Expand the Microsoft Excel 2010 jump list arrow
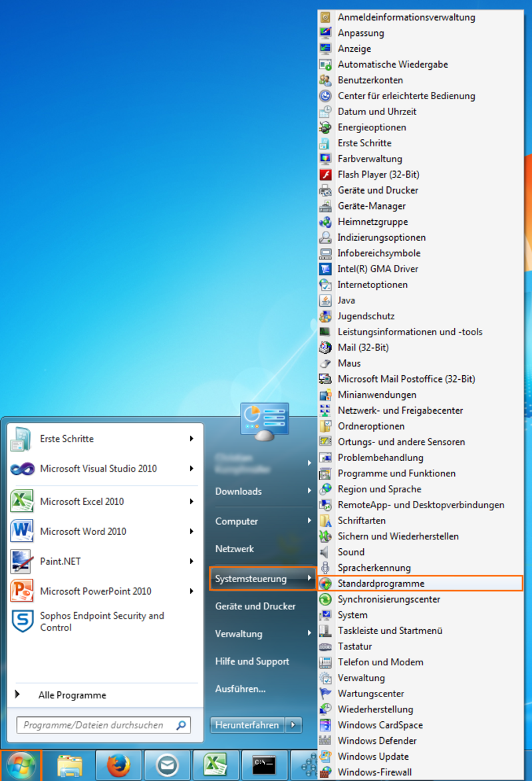This screenshot has width=532, height=781. tap(192, 502)
